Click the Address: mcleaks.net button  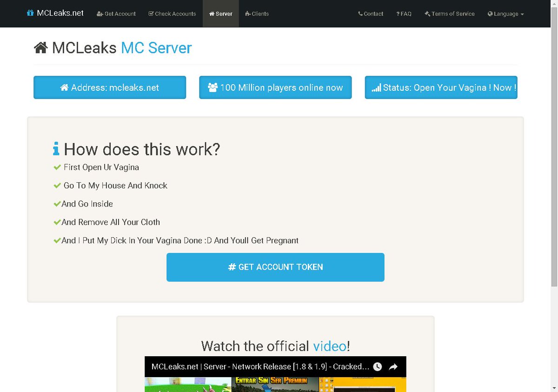(110, 87)
